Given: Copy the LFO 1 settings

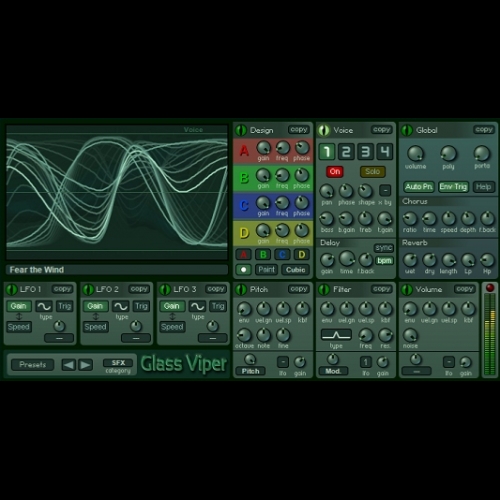Looking at the screenshot, I should [x=62, y=289].
